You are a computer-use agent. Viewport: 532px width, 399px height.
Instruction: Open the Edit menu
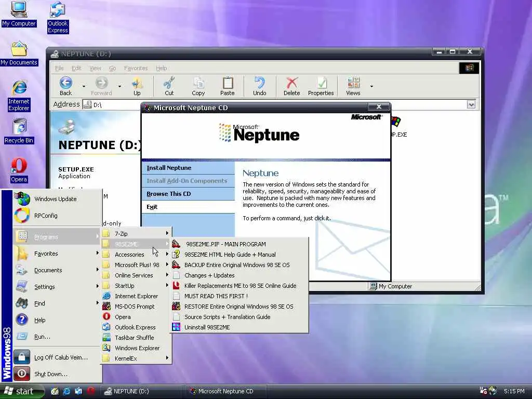tap(76, 68)
